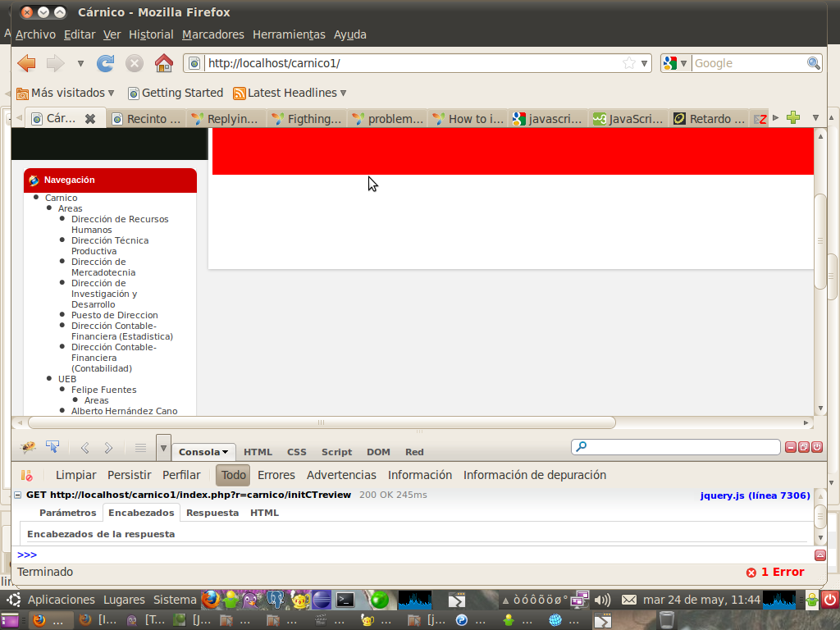Viewport: 840px width, 630px height.
Task: Open the jquery.js línea 7306 link
Action: click(755, 495)
